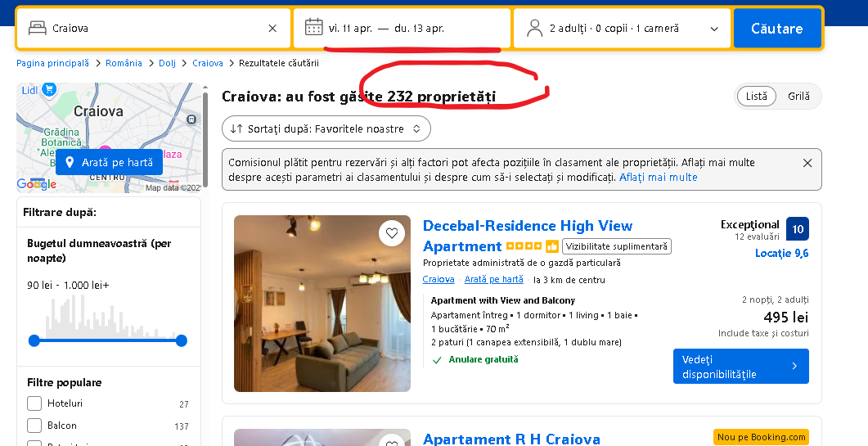Viewport: 868px width, 446px height.
Task: Click the left budget slider handle
Action: [34, 340]
